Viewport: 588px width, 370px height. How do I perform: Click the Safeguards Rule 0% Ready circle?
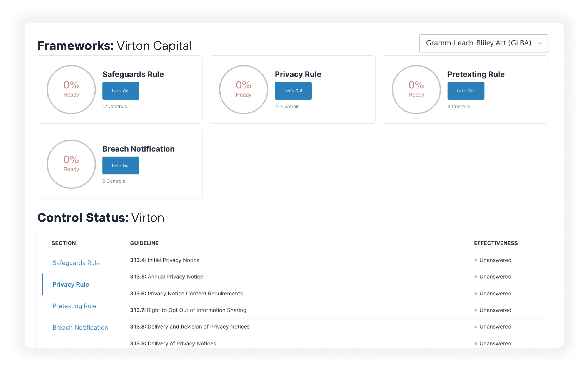point(71,89)
